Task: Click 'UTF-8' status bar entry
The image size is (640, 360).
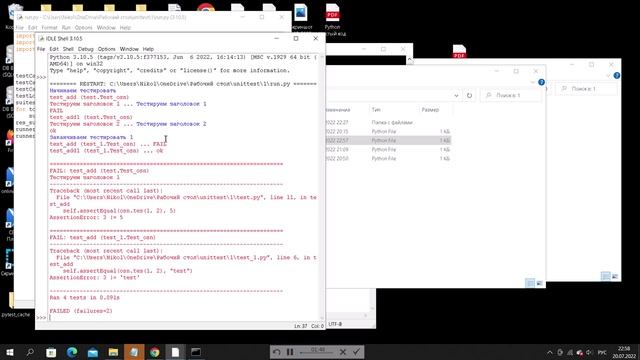Action: click(x=335, y=324)
